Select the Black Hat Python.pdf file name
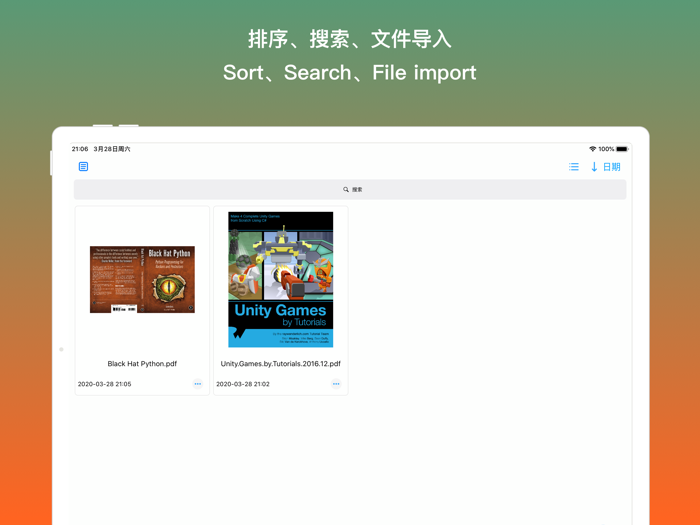This screenshot has width=700, height=525. (x=142, y=364)
